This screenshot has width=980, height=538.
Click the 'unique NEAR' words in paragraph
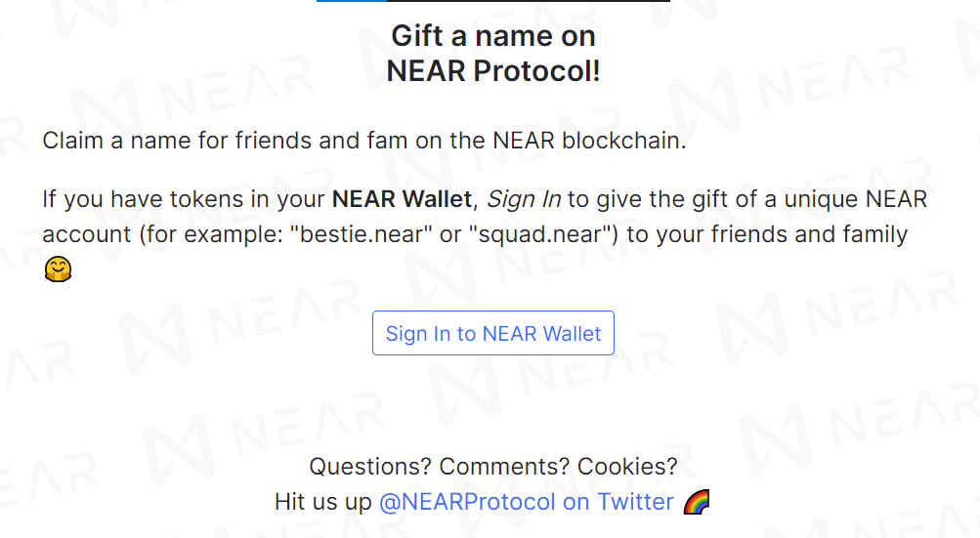click(856, 199)
